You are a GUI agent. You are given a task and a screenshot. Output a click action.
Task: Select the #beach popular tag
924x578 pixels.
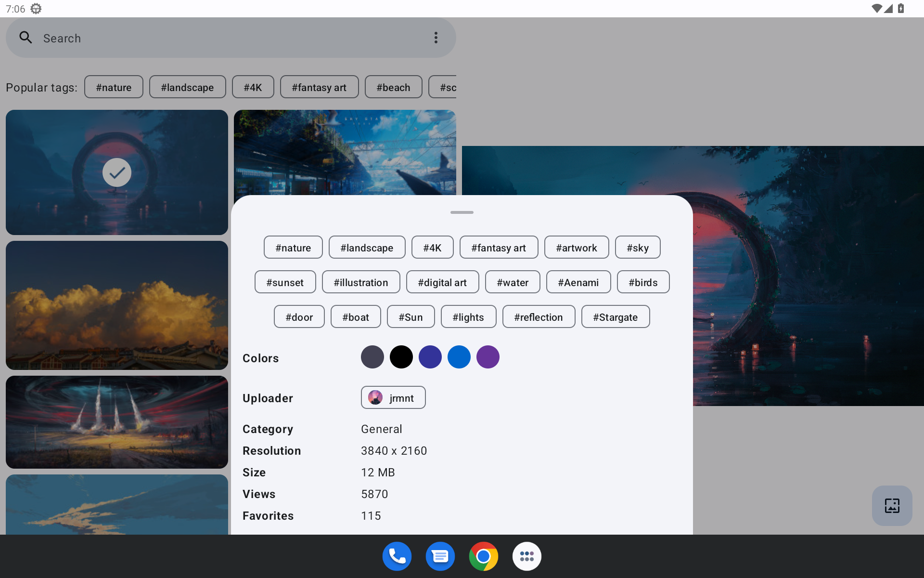(393, 87)
